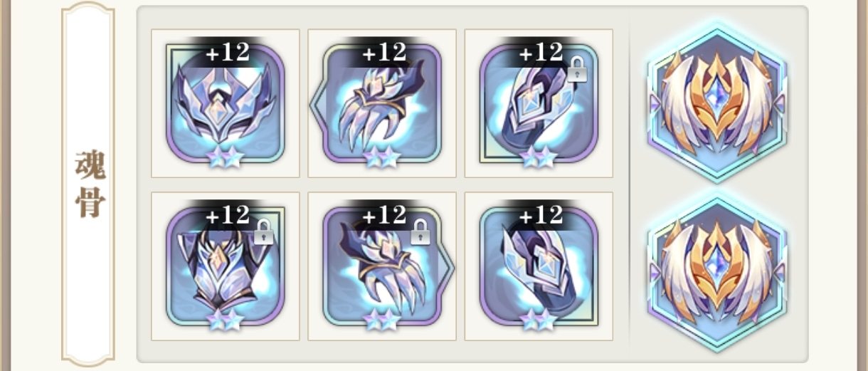The width and height of the screenshot is (868, 371).
Task: Select the locked leg guard soul bone
Action: tap(539, 104)
